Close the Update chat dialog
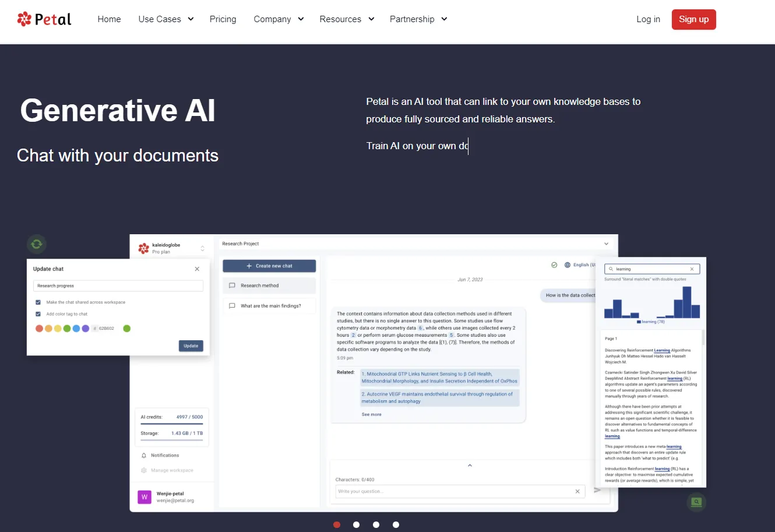Image resolution: width=775 pixels, height=532 pixels. (x=197, y=269)
